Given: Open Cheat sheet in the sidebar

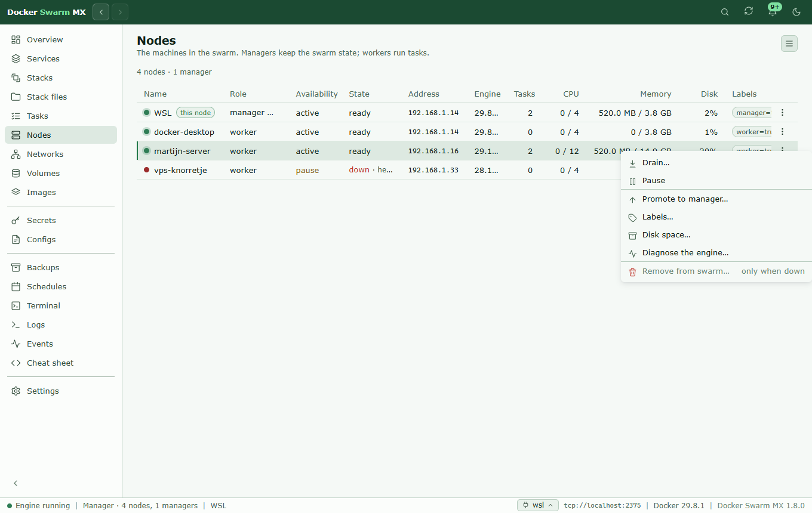Looking at the screenshot, I should click(61, 363).
